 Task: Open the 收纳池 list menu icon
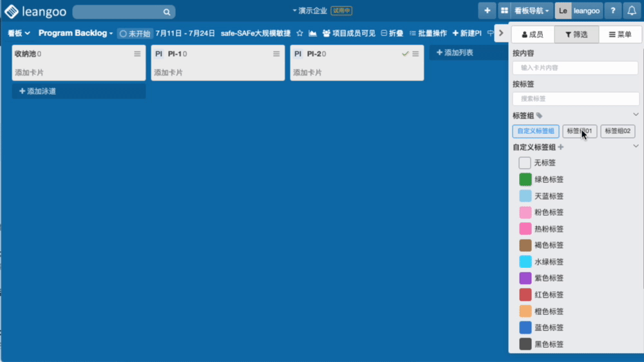pyautogui.click(x=137, y=54)
